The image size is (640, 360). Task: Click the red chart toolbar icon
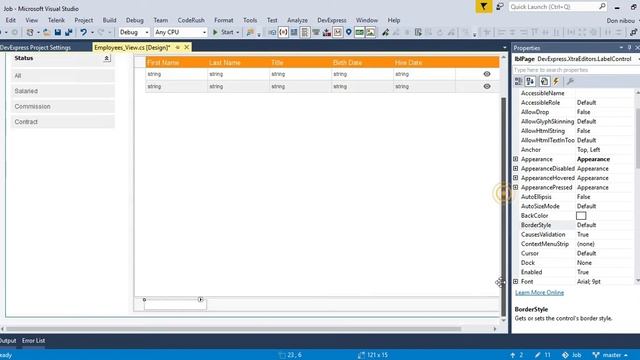click(327, 32)
